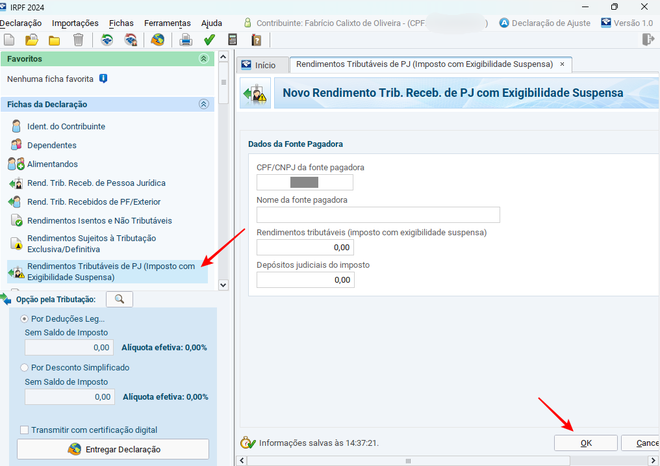
Task: Click the Rendimentos tributáveis value field
Action: [x=305, y=247]
